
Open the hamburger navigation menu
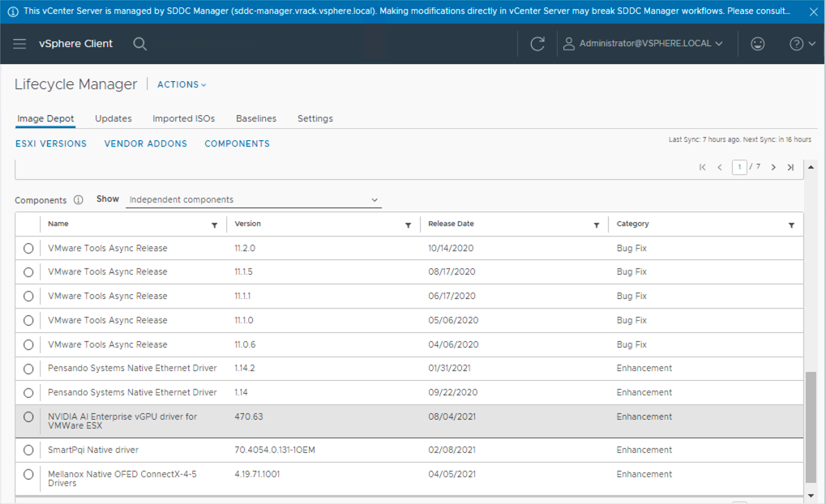point(19,44)
